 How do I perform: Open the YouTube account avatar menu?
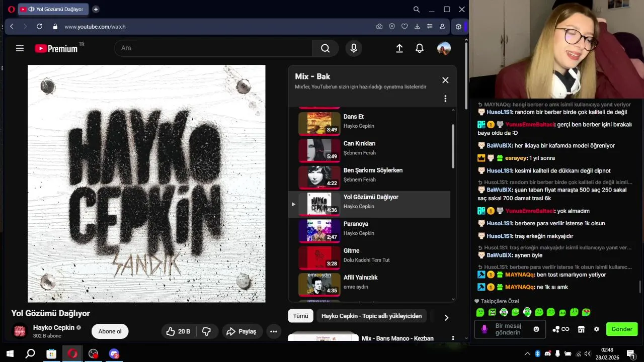[444, 48]
